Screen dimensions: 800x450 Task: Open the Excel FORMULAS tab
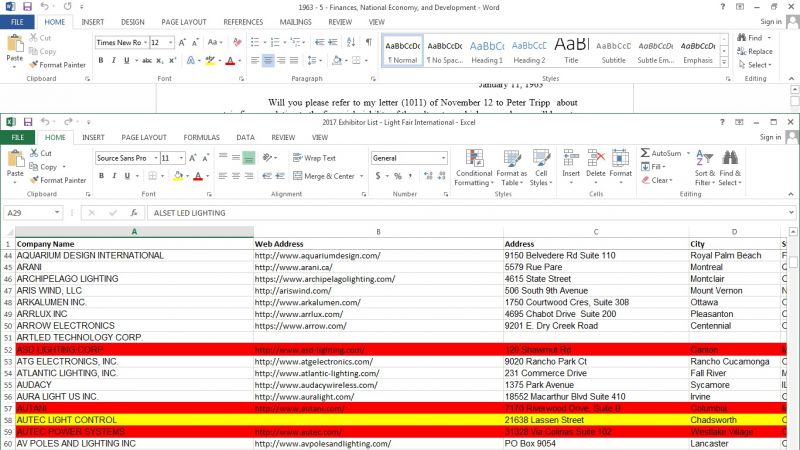202,137
